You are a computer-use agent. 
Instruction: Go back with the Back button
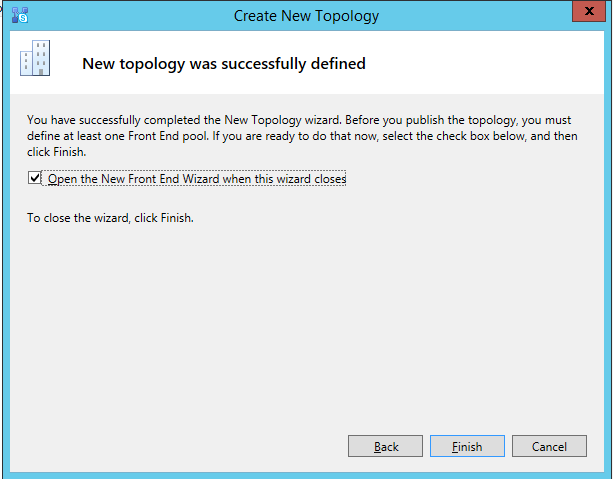point(386,447)
